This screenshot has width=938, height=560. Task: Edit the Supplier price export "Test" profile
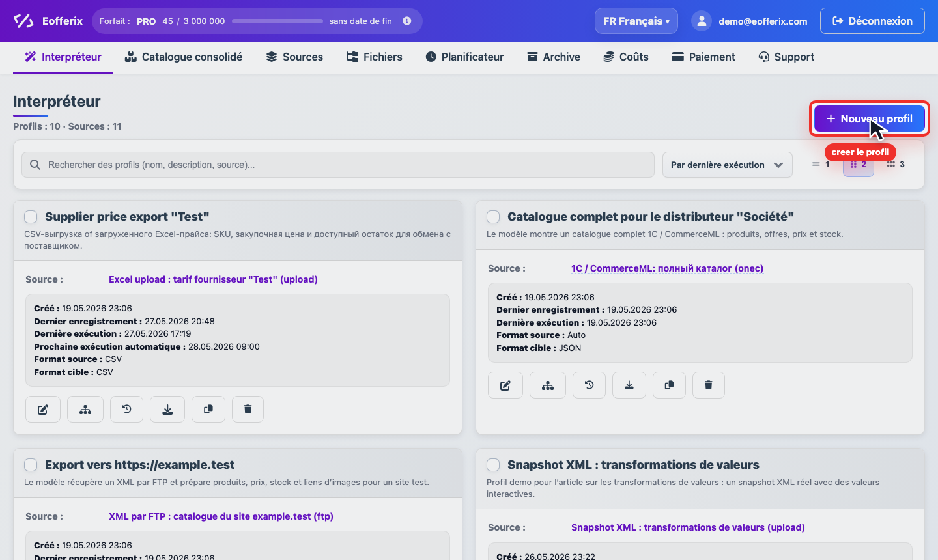43,410
